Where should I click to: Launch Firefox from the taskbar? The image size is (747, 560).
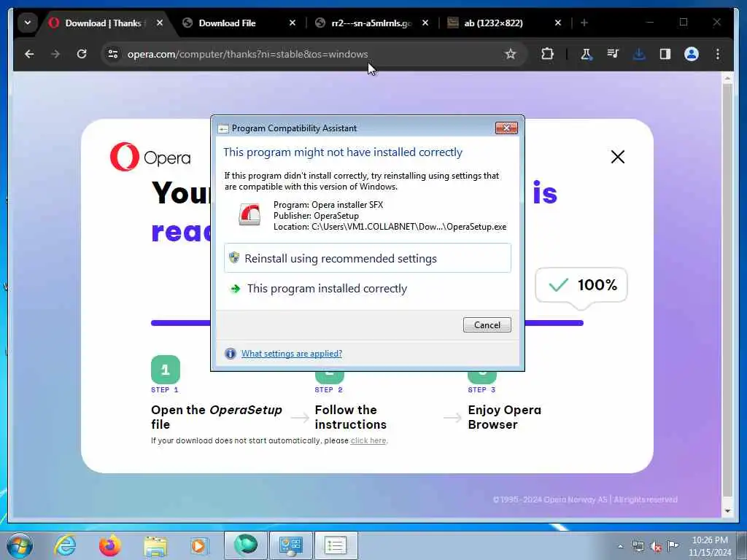click(x=109, y=545)
